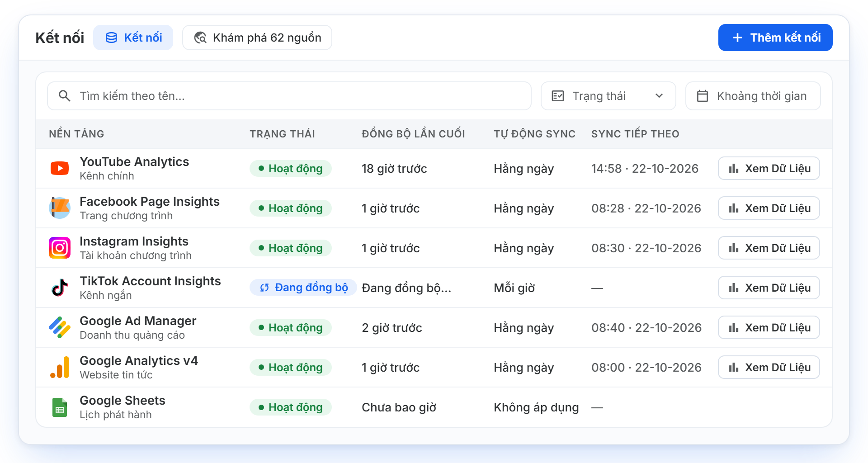Focus the Tìm kiếm theo tên search field
868x463 pixels.
pos(289,96)
